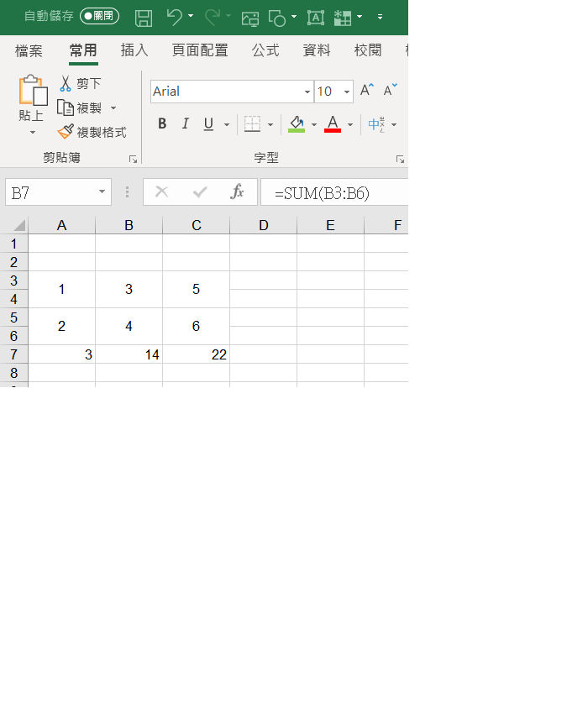Open the Name Box dropdown arrow
The image size is (588, 708).
tap(102, 191)
